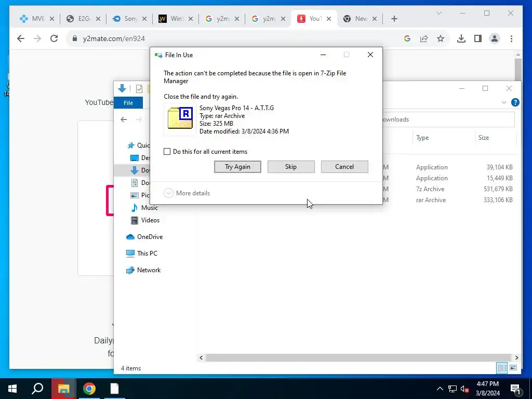Click the Explorer quick access properties icon
This screenshot has height=399, width=532.
pos(139,89)
